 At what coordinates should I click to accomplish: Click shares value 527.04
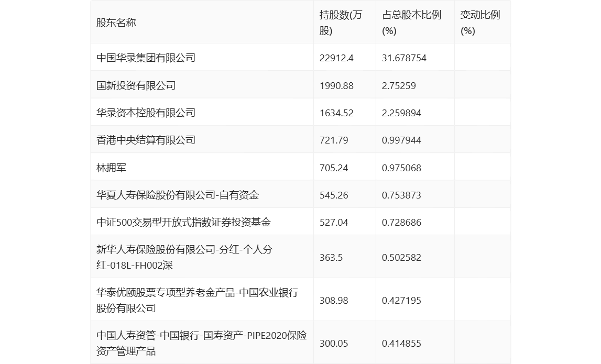click(334, 223)
